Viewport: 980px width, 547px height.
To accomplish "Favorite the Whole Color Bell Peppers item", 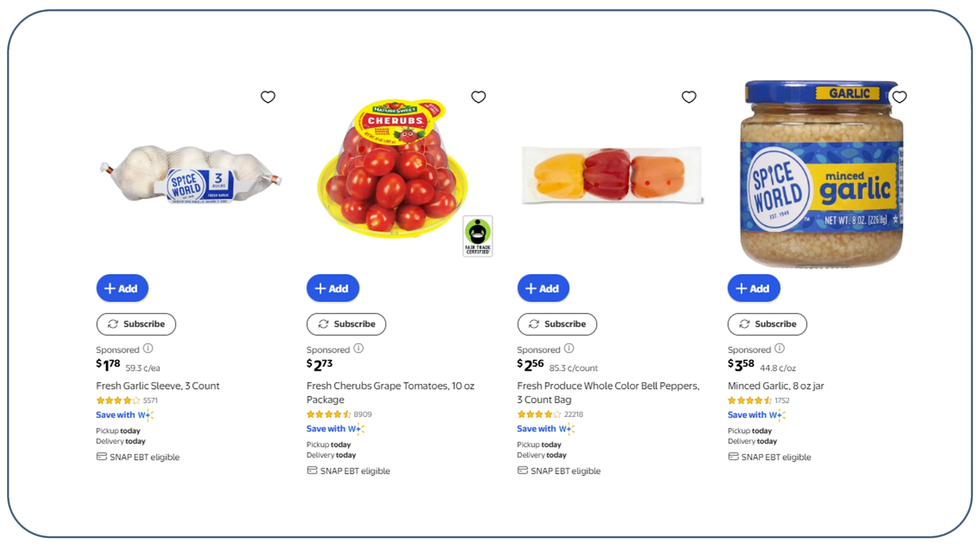I will point(689,97).
